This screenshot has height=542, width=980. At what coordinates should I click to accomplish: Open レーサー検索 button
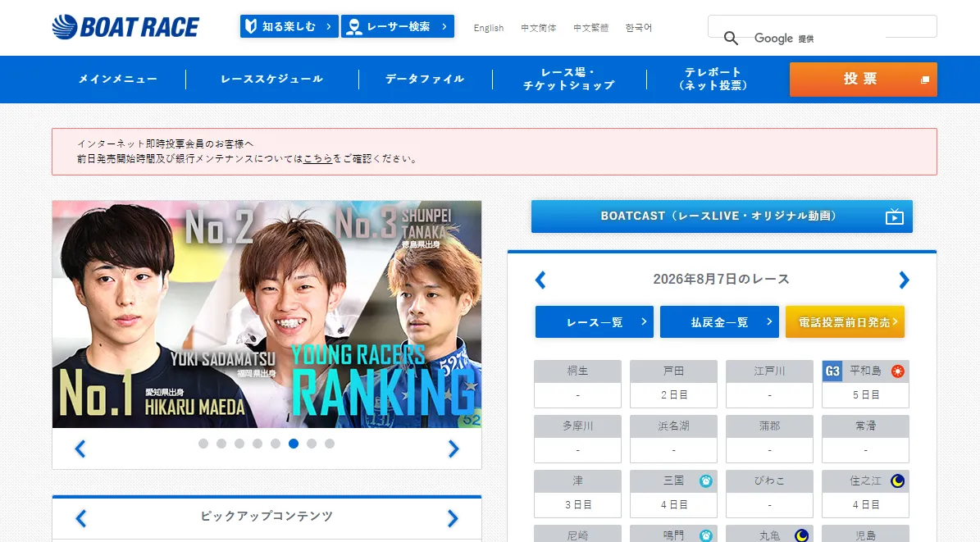tap(398, 26)
